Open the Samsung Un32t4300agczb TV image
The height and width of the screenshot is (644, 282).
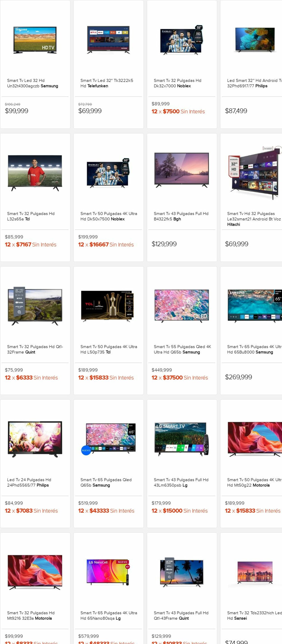(35, 40)
